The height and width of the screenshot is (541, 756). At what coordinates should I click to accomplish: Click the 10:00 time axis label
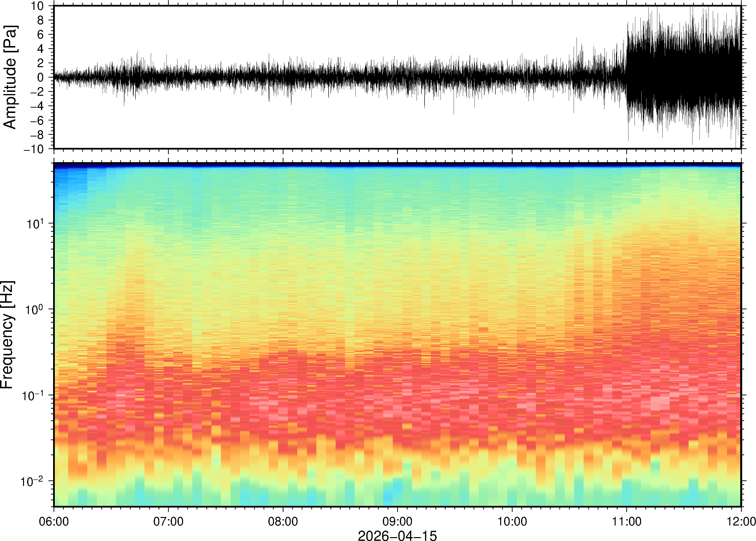coord(512,521)
